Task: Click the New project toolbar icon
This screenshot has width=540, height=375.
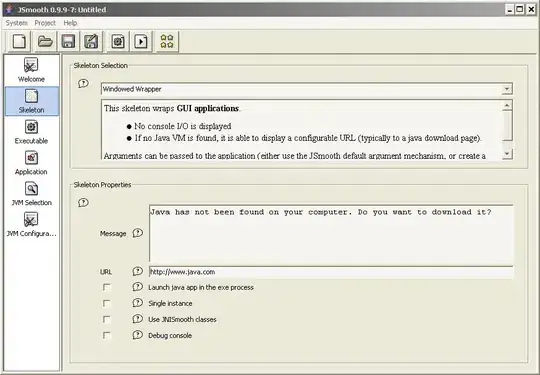Action: pyautogui.click(x=19, y=42)
